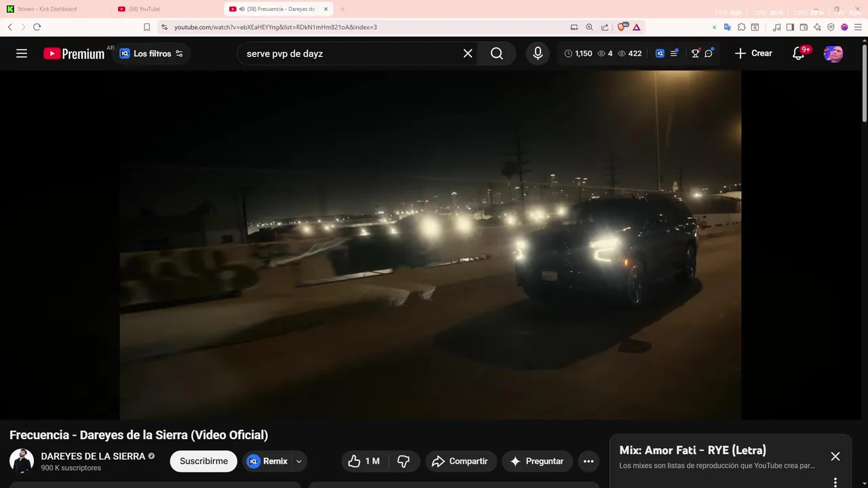
Task: Open the list icon next to IQ
Action: [674, 53]
